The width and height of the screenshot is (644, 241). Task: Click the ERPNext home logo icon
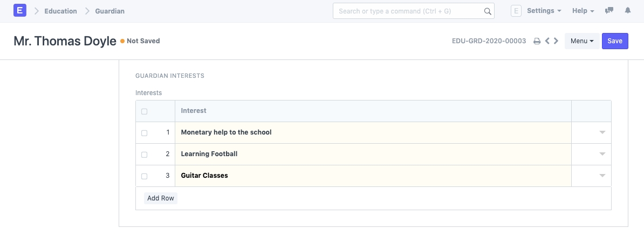click(20, 11)
